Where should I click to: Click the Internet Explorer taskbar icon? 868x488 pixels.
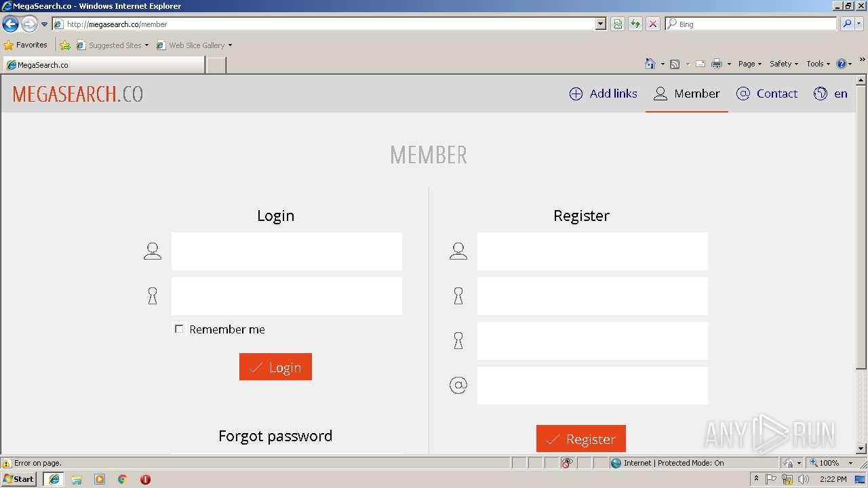point(54,479)
